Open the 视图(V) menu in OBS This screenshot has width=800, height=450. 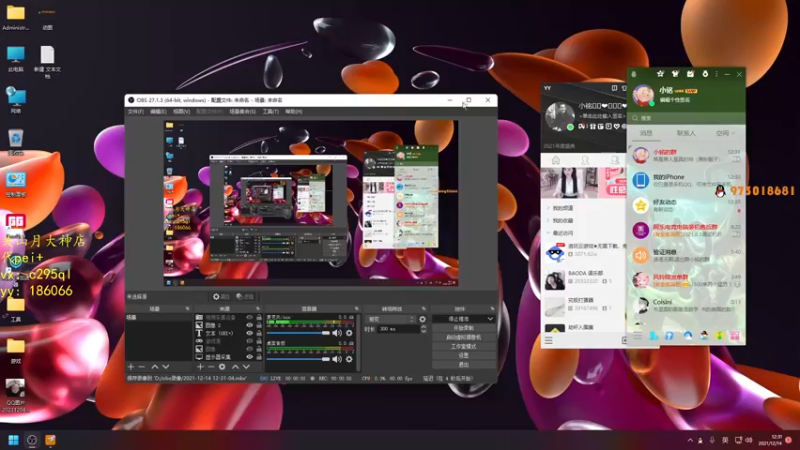[x=182, y=112]
